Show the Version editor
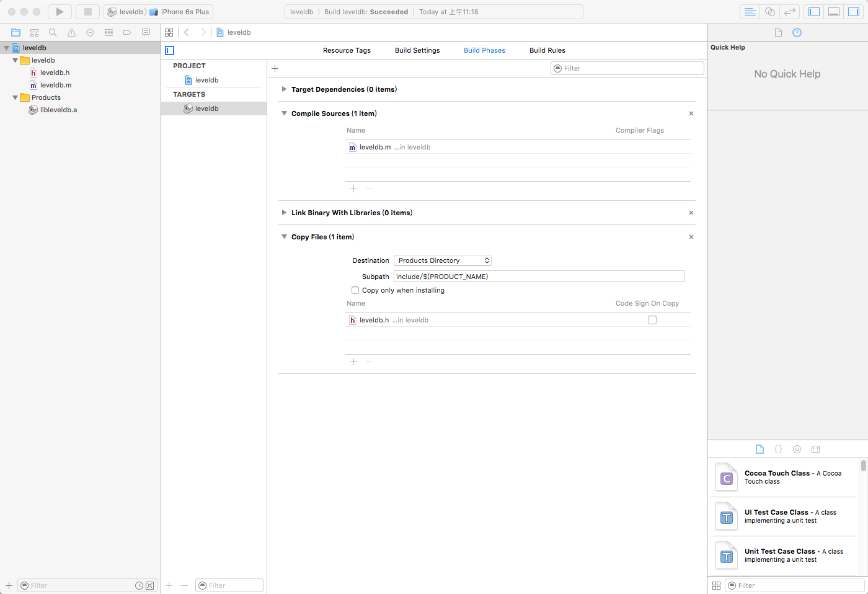The height and width of the screenshot is (594, 868). [x=789, y=12]
